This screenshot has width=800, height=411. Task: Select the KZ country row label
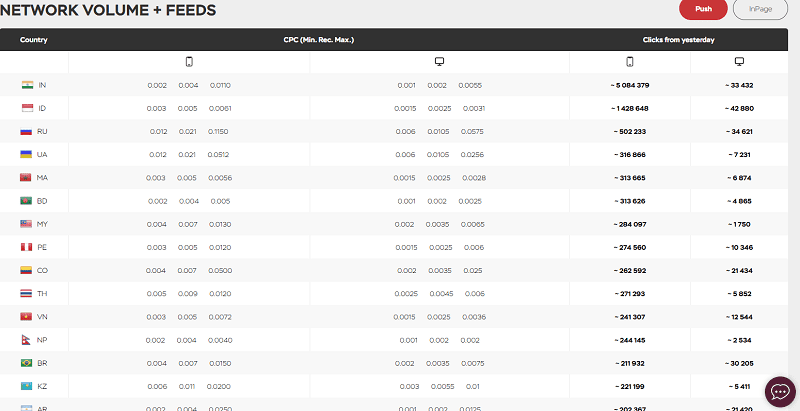42,386
